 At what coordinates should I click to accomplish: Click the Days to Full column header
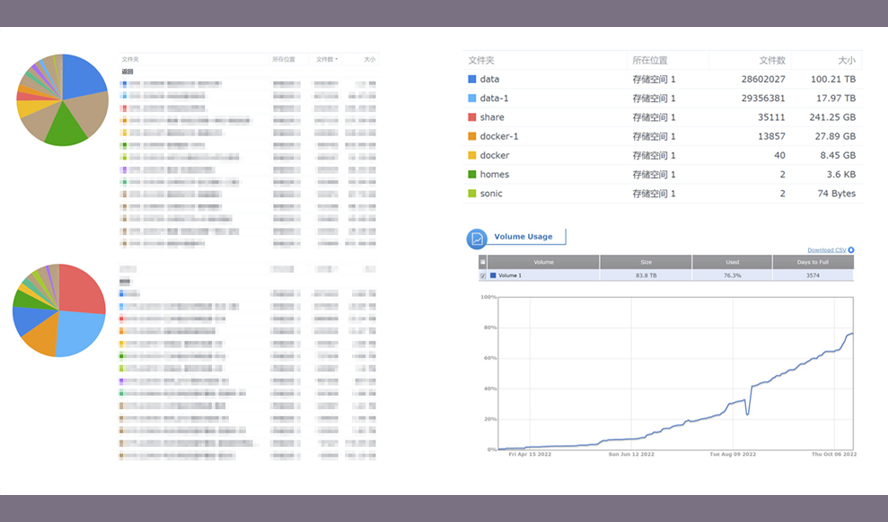[813, 262]
